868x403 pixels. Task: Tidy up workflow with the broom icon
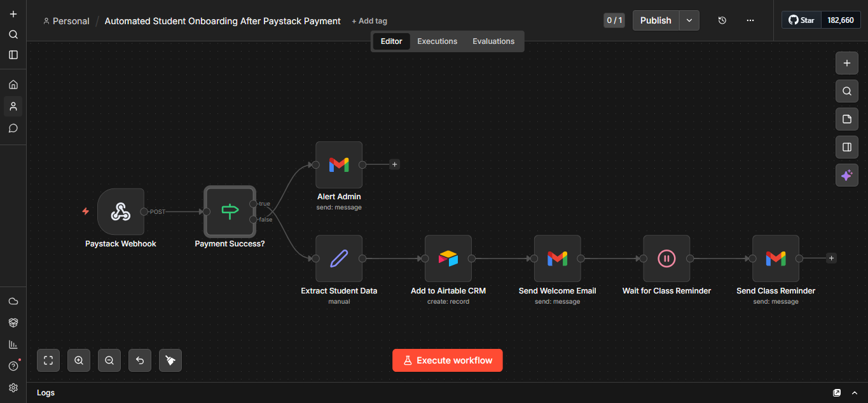tap(170, 360)
